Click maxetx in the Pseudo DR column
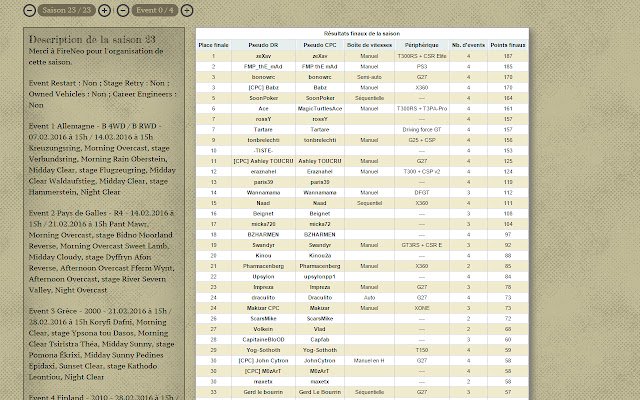The image size is (640, 400). pos(263,382)
